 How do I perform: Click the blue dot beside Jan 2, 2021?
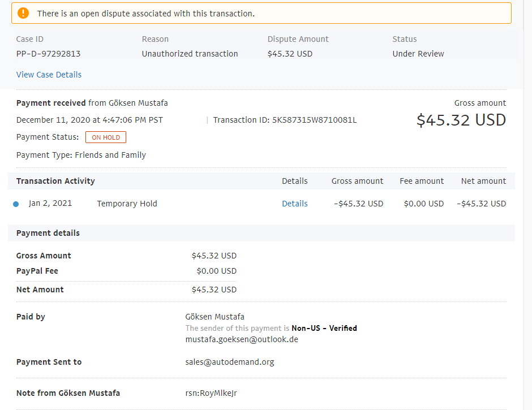click(x=16, y=204)
